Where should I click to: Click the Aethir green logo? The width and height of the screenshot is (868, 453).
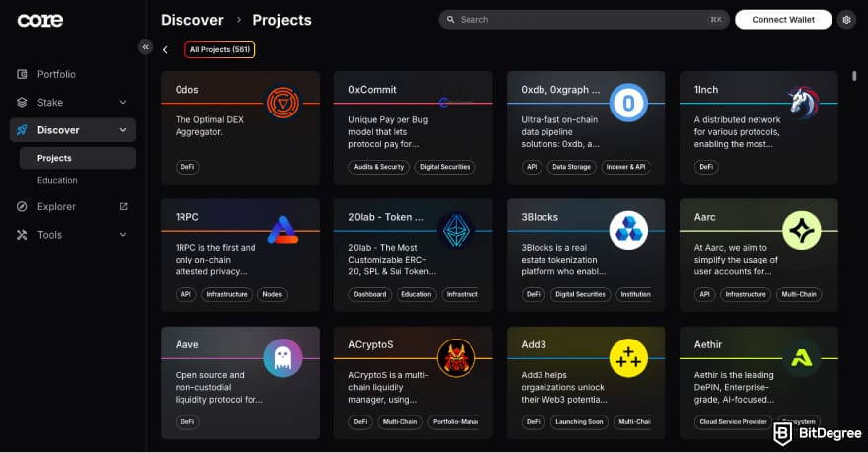pos(801,357)
